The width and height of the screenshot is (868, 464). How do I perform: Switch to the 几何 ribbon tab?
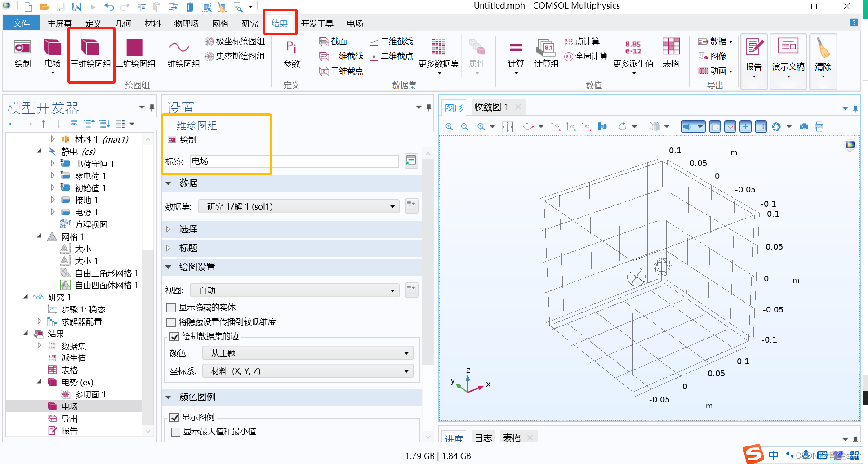(123, 23)
